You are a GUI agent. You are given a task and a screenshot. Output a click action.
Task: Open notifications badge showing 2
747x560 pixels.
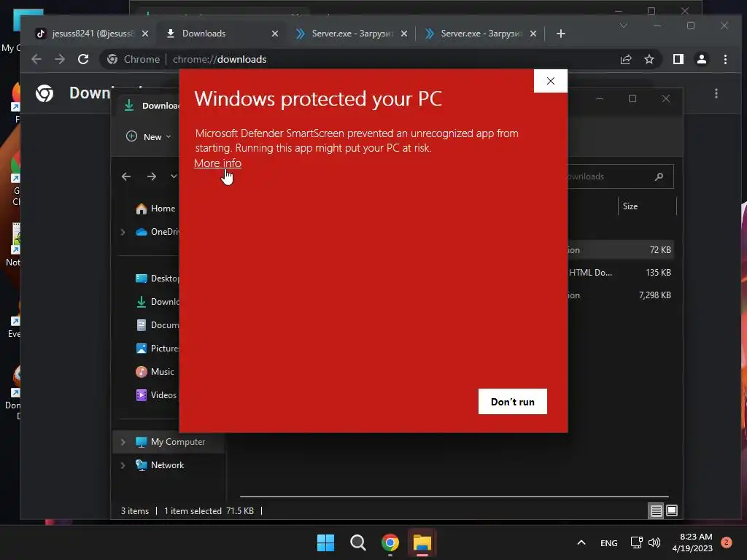(x=726, y=542)
